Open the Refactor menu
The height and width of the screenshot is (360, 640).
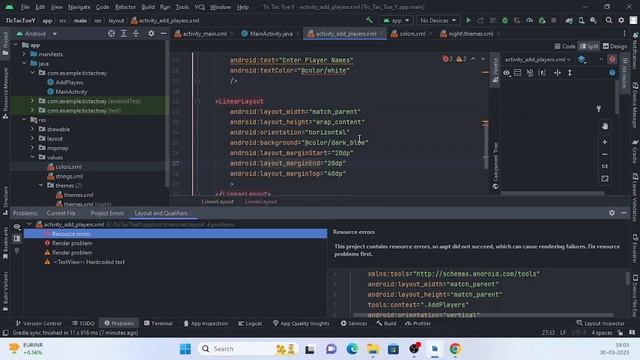[125, 7]
